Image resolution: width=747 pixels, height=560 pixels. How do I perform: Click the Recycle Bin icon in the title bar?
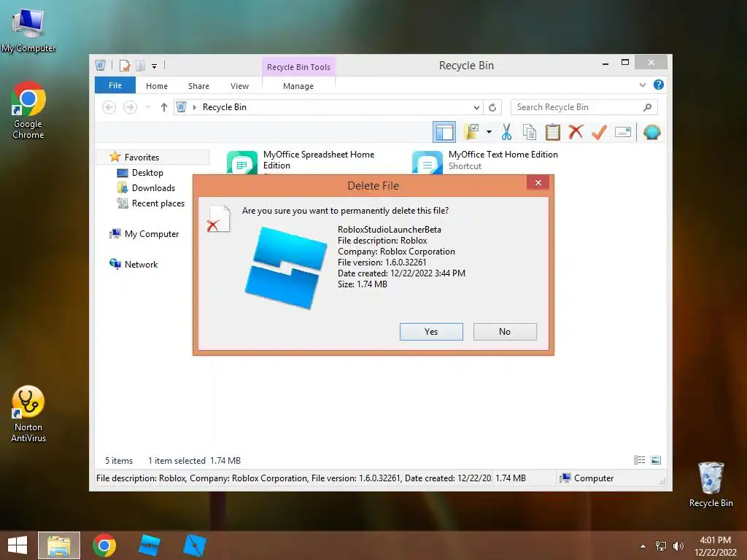pyautogui.click(x=100, y=65)
